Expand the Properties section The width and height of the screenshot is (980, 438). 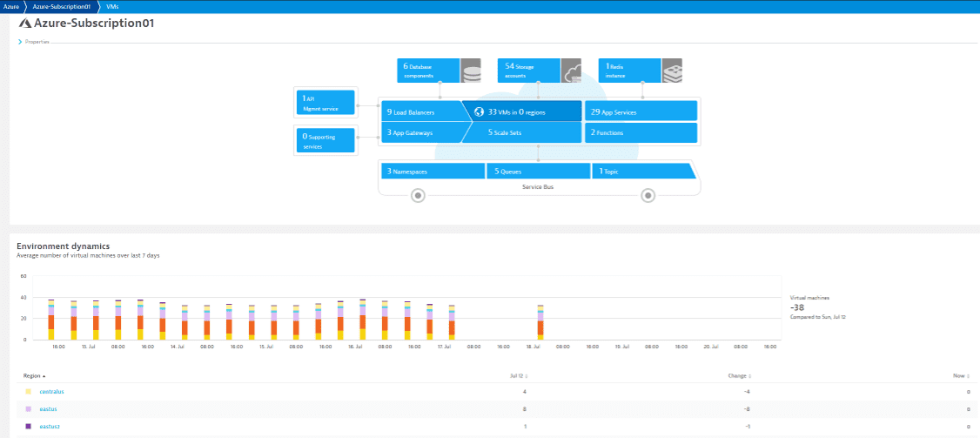coord(34,42)
